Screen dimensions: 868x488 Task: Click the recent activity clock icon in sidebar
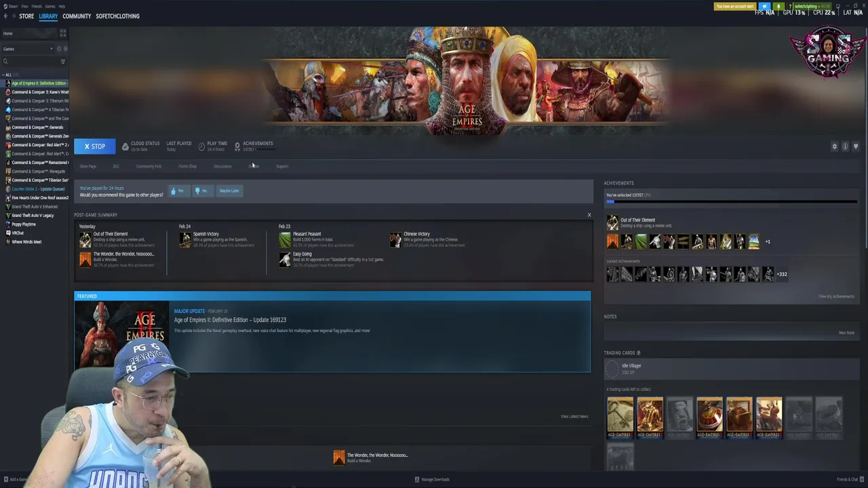click(x=59, y=49)
